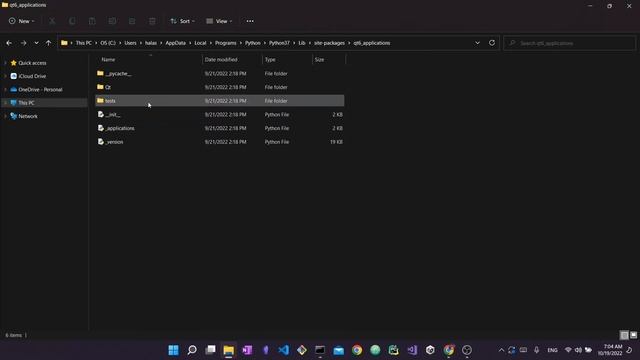Expand the OneDrive tree node

point(5,89)
